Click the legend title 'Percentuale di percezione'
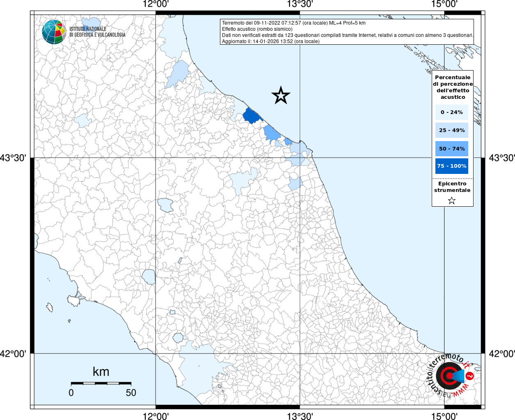 click(453, 87)
